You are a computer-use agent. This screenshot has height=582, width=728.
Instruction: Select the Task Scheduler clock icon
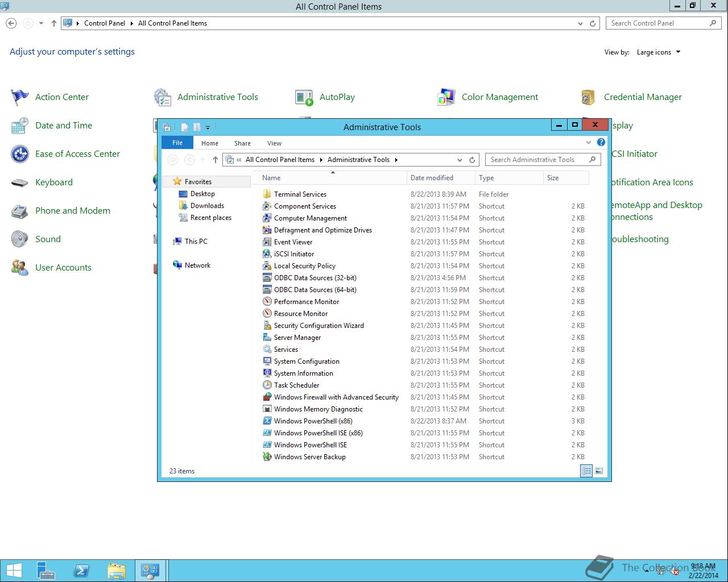coord(267,385)
